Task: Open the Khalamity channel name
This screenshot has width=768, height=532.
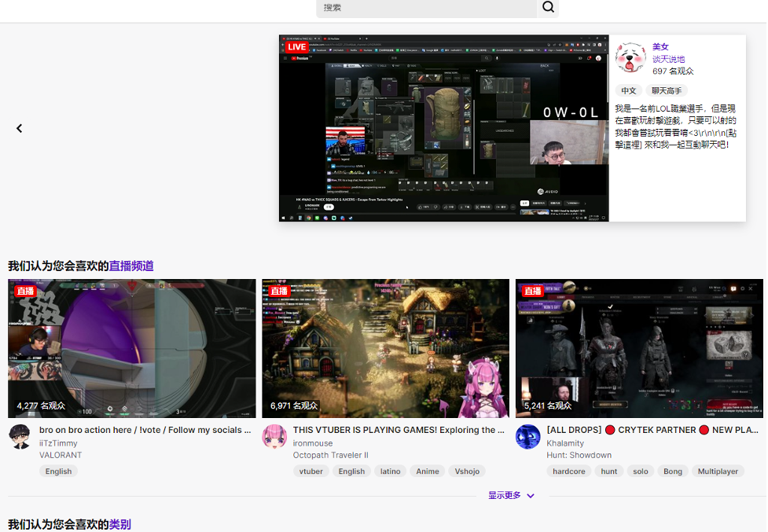Action: (x=565, y=443)
